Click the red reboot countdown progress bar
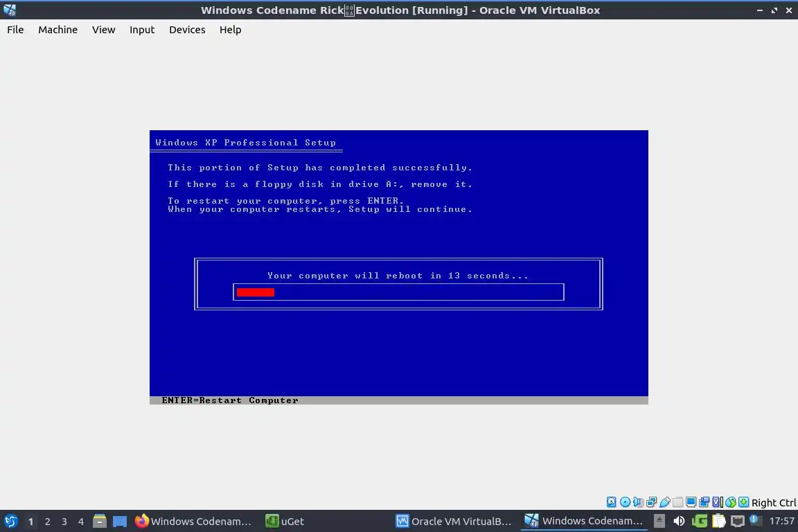This screenshot has height=532, width=798. click(x=256, y=292)
